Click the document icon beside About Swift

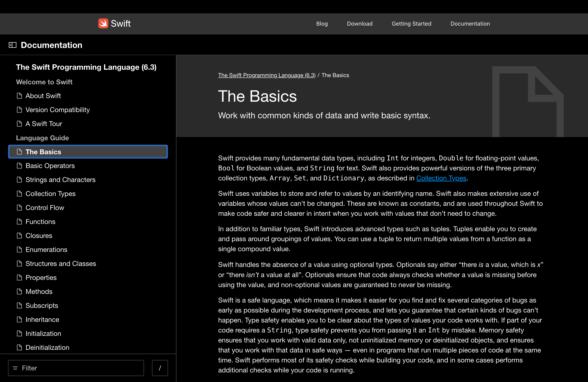point(20,96)
